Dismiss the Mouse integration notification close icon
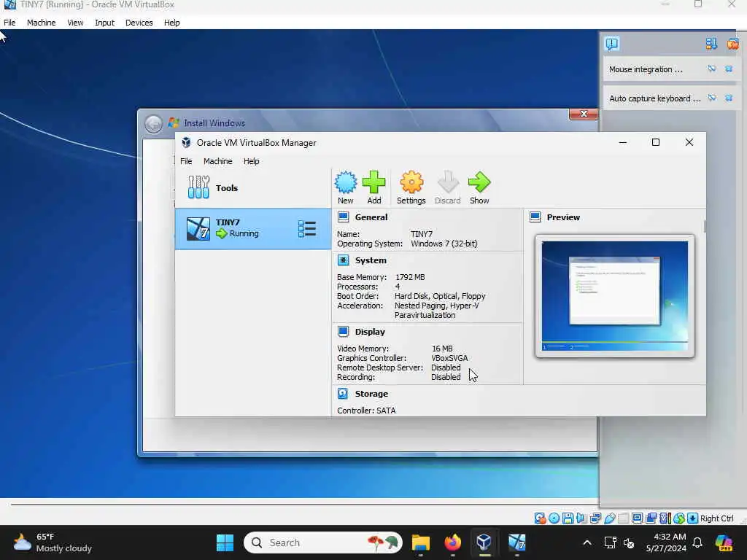 click(729, 69)
